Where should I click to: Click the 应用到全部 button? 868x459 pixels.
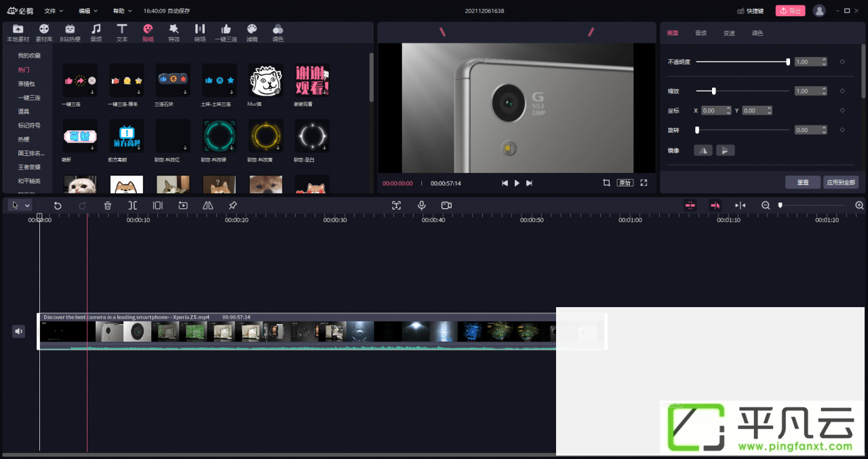click(x=841, y=182)
